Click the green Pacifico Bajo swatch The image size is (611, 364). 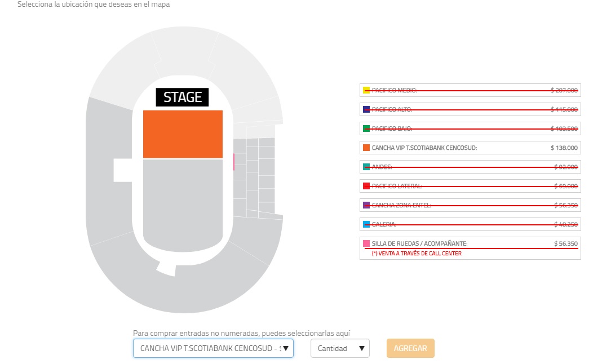366,128
